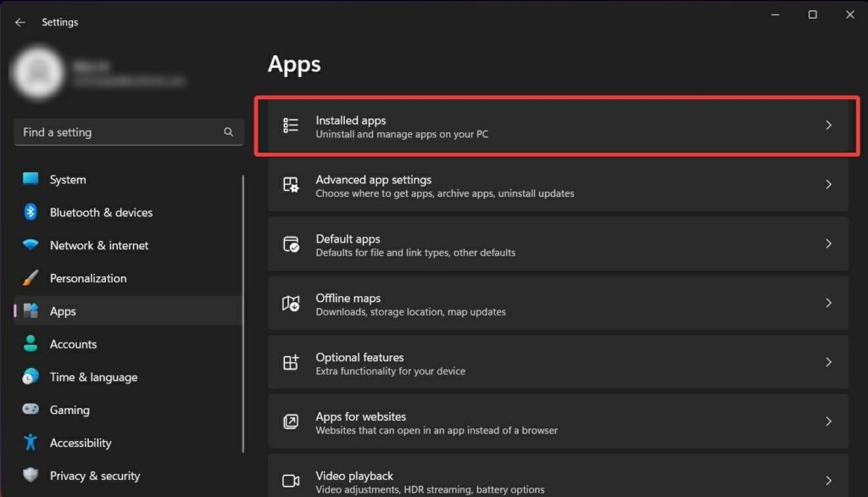Viewport: 868px width, 497px height.
Task: Click the Apps for websites icon
Action: 291,422
